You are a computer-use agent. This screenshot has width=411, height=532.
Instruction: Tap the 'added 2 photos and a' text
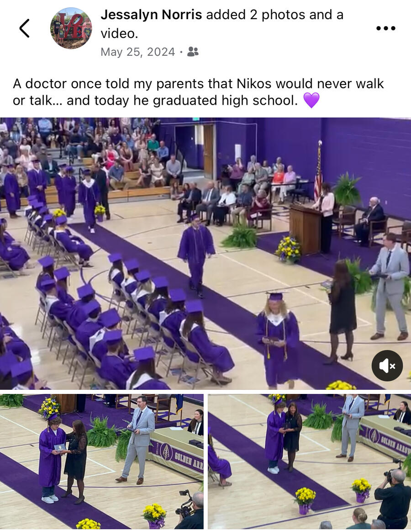click(274, 15)
